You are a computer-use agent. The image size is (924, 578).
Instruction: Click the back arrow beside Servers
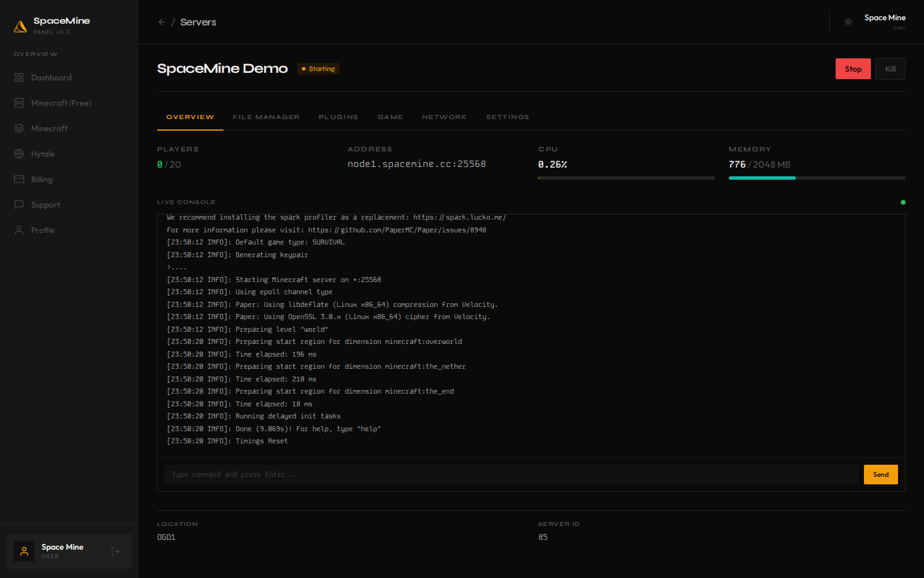[162, 22]
